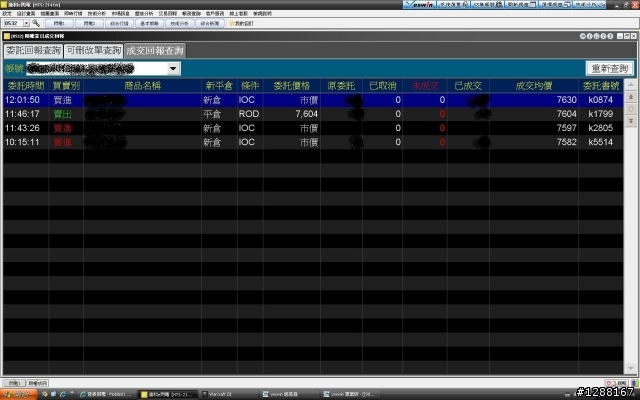The image size is (640, 400).
Task: Click the star icon for 我的自訂
Action: pos(232,23)
